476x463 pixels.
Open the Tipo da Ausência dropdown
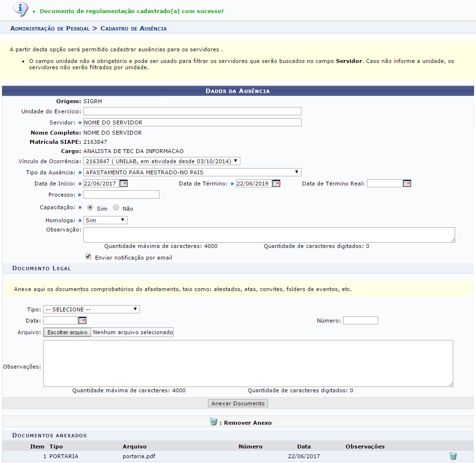tap(192, 172)
